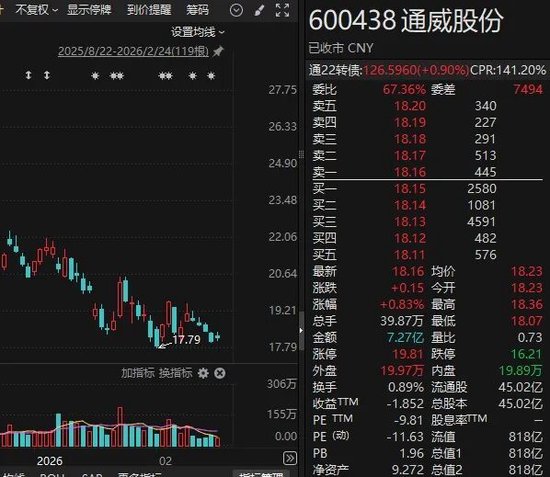Click 最新 price 18.16
The width and height of the screenshot is (550, 477).
click(x=408, y=271)
